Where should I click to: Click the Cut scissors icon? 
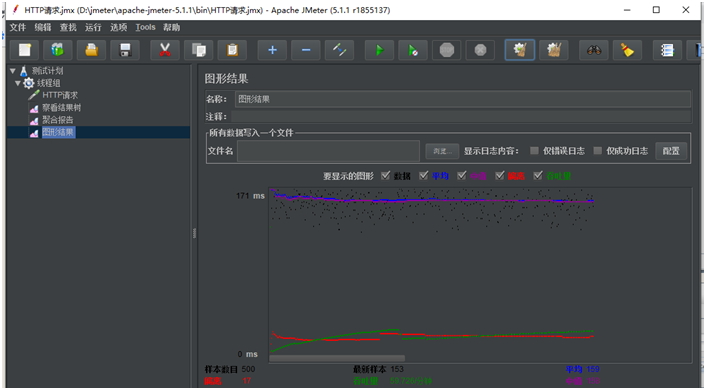165,50
